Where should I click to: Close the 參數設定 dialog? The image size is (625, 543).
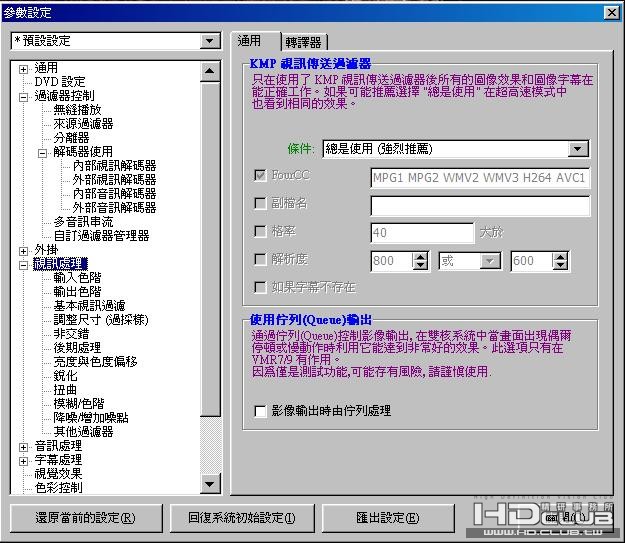coord(611,12)
